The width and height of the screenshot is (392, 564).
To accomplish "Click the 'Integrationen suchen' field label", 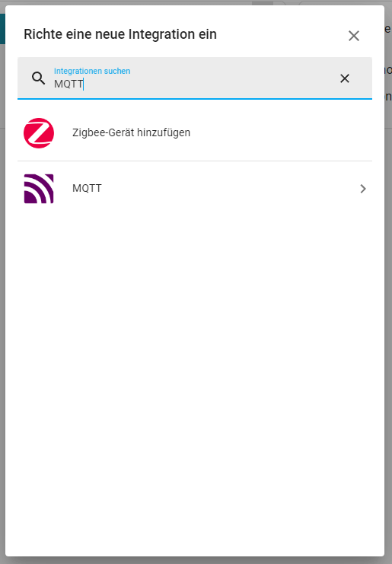I will [x=92, y=71].
